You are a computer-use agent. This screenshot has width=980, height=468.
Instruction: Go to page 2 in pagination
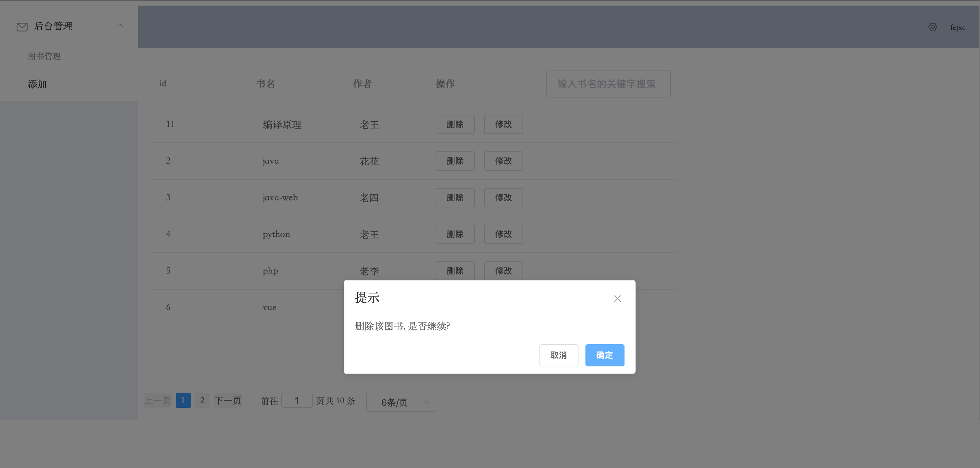click(202, 400)
